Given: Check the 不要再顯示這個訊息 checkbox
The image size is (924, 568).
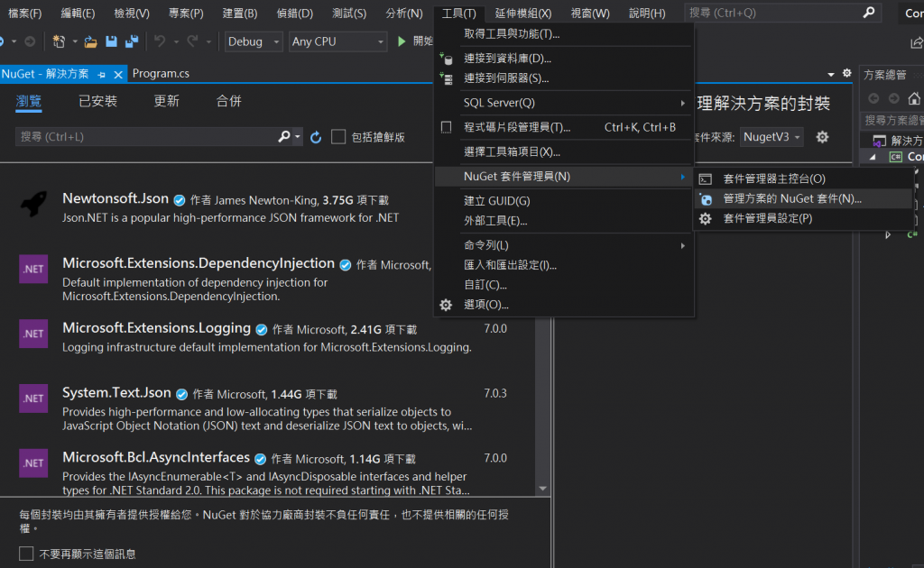Looking at the screenshot, I should [26, 554].
